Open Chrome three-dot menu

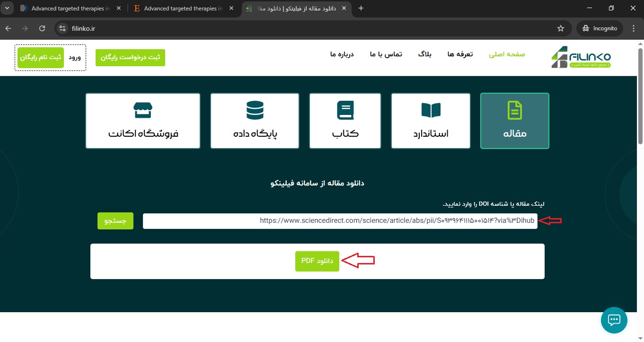pyautogui.click(x=633, y=28)
